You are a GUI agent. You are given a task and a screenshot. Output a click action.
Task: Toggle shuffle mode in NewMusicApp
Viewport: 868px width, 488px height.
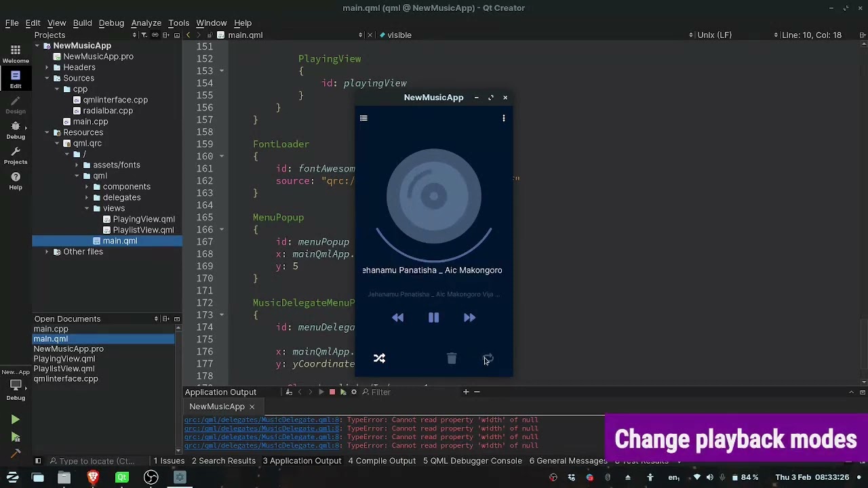pos(380,359)
